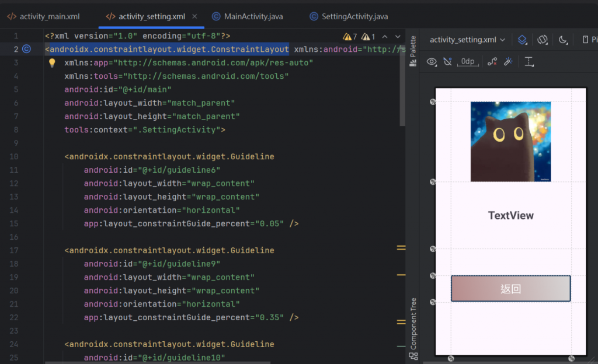This screenshot has height=364, width=598.
Task: Click the guideline handle between TextView and 返回 button
Action: click(x=433, y=249)
